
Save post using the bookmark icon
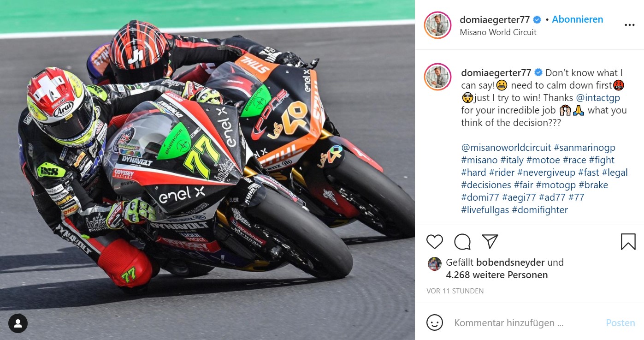[x=628, y=242]
